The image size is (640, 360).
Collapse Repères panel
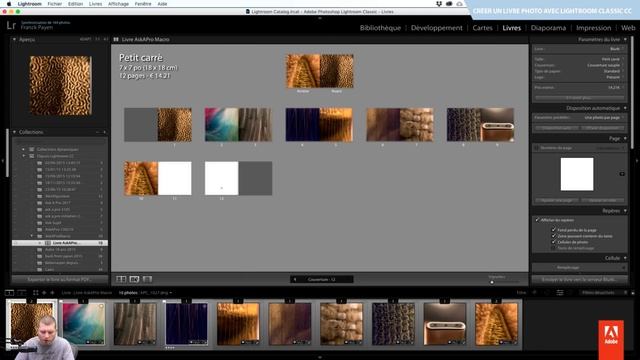pyautogui.click(x=625, y=211)
